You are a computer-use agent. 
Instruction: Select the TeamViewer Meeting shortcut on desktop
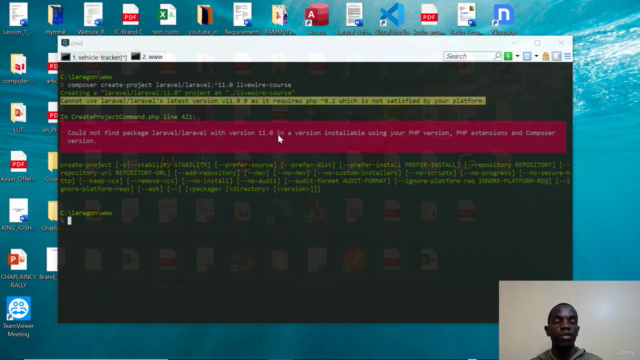point(18,317)
